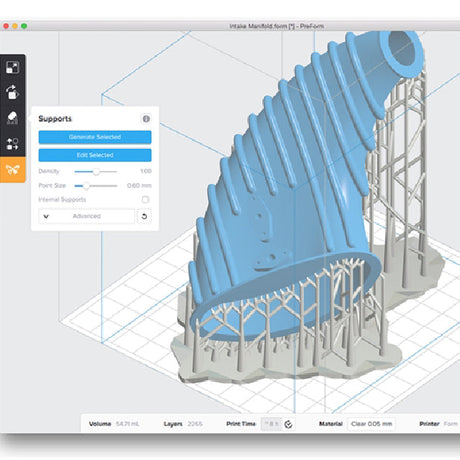Click the Print Time value field
Image resolution: width=460 pixels, height=460 pixels.
coord(271,424)
